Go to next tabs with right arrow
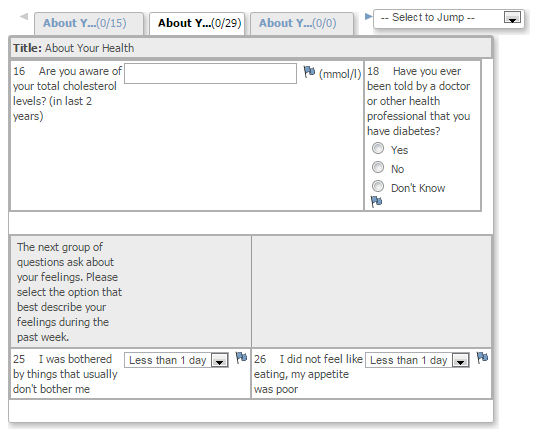The height and width of the screenshot is (442, 541). (x=368, y=16)
